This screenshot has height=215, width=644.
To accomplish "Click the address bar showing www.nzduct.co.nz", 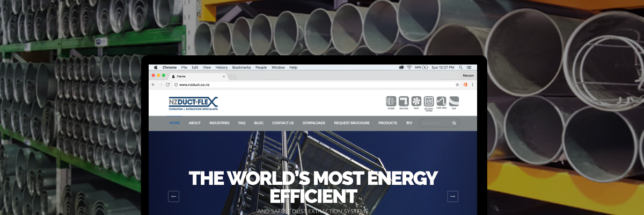I will (317, 84).
